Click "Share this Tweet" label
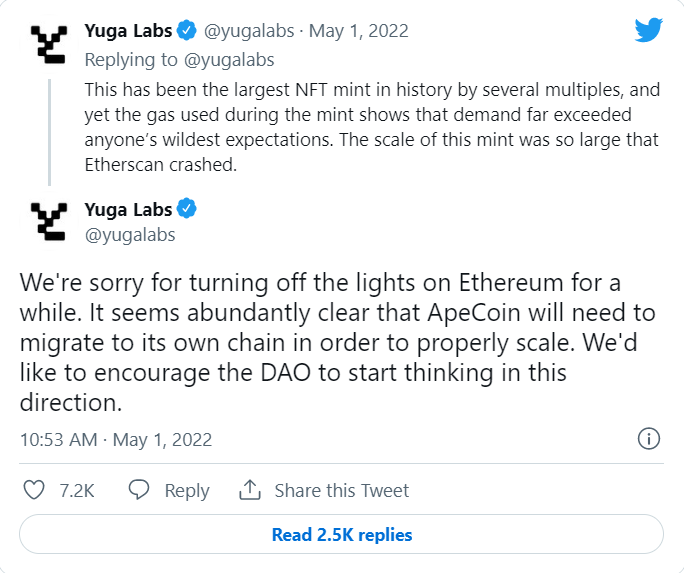 coord(342,490)
